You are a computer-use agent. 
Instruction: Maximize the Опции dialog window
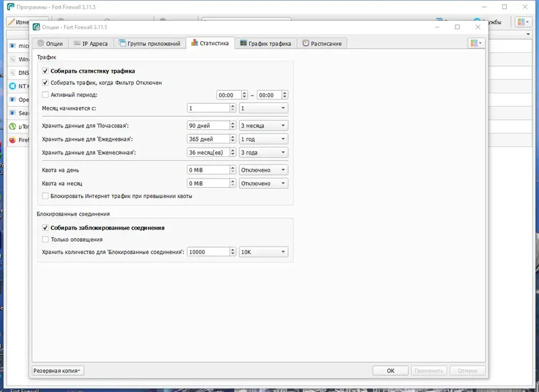[457, 27]
